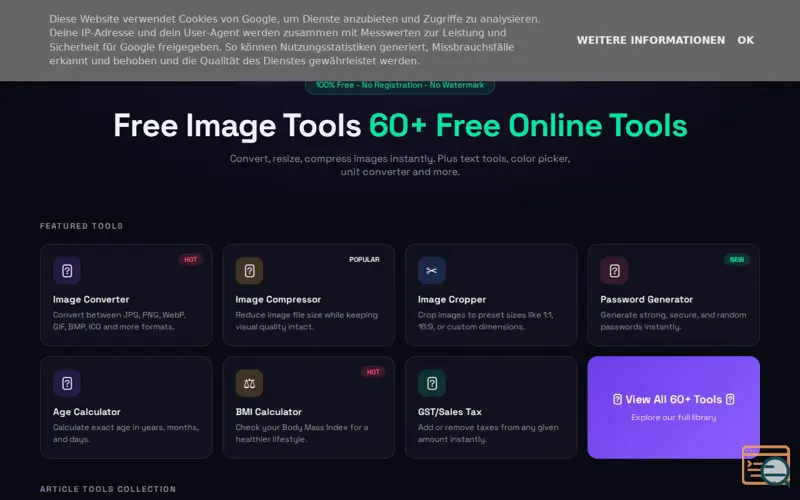
Task: Click the HOT badge on Image Converter
Action: [x=191, y=260]
